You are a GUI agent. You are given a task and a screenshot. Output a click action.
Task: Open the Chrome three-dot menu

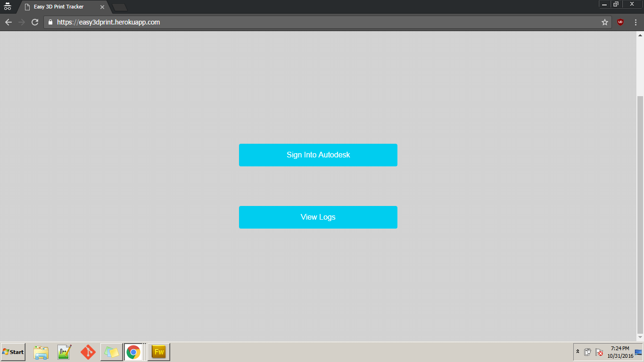636,22
